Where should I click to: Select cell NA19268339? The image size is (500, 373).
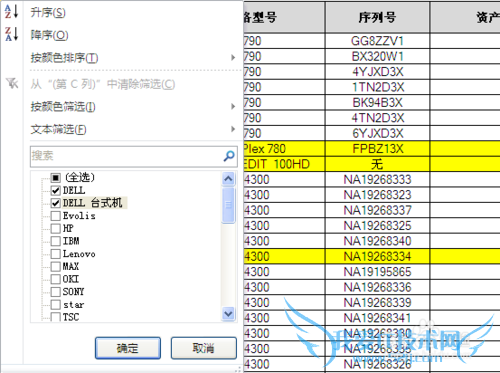pos(377,302)
